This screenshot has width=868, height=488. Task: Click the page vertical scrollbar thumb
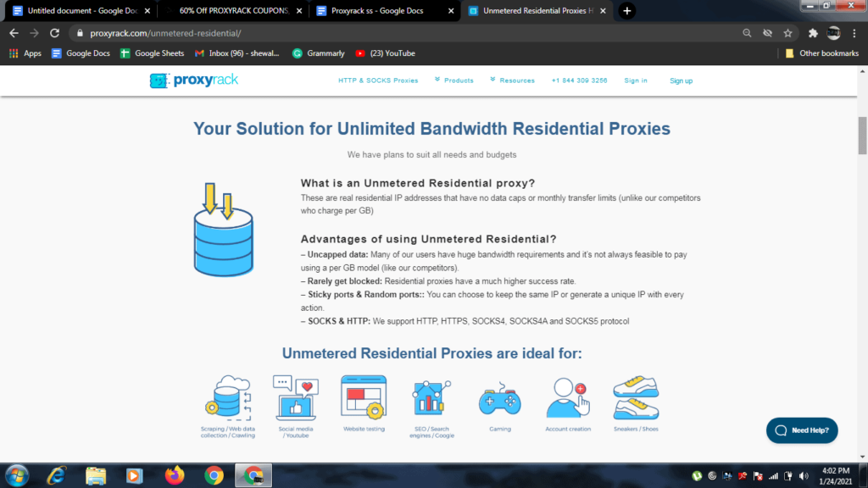[862, 136]
